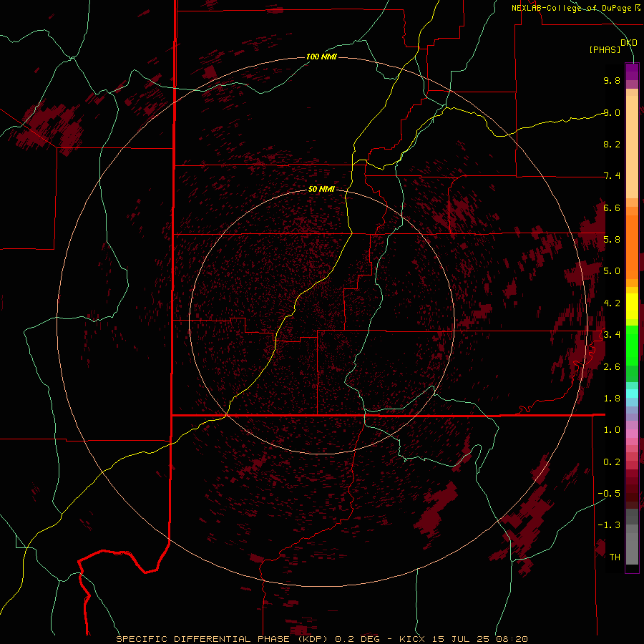Click the 1.0 scale value
The height and width of the screenshot is (644, 644).
[612, 430]
